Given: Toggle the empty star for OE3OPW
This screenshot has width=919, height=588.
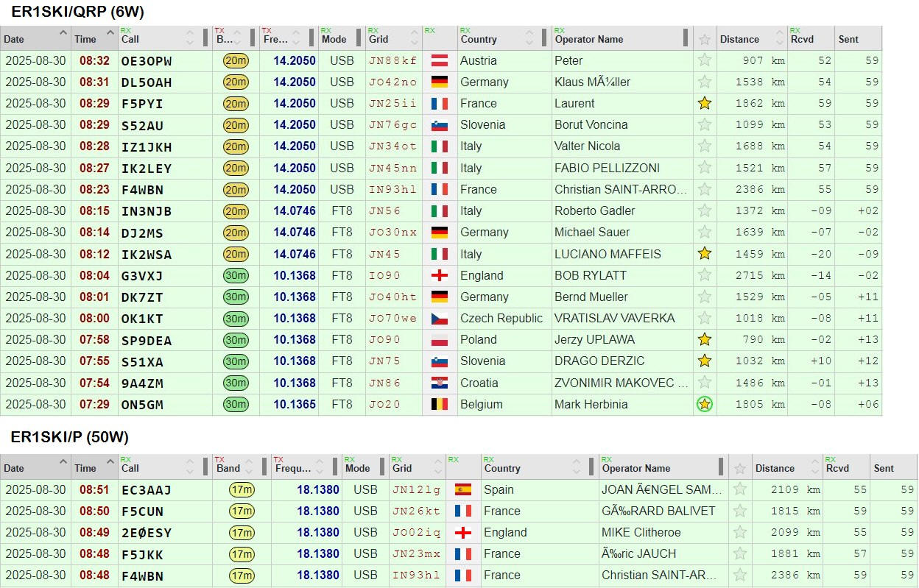Looking at the screenshot, I should (705, 61).
